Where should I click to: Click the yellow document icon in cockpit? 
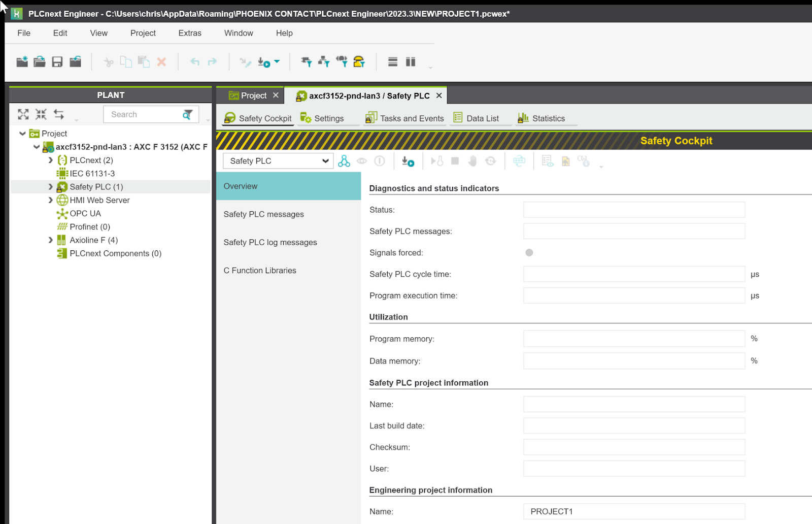pyautogui.click(x=566, y=161)
